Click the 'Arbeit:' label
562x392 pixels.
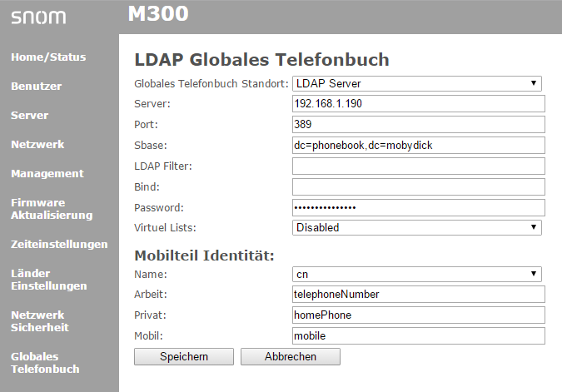[x=151, y=295]
